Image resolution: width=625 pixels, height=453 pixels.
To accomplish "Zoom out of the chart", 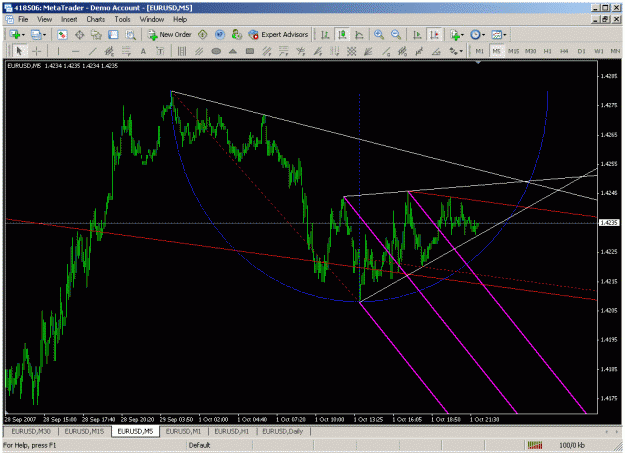I will pyautogui.click(x=396, y=35).
